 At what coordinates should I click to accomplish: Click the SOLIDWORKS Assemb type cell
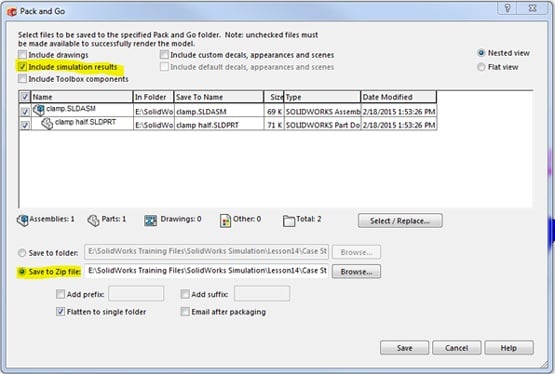(x=322, y=111)
